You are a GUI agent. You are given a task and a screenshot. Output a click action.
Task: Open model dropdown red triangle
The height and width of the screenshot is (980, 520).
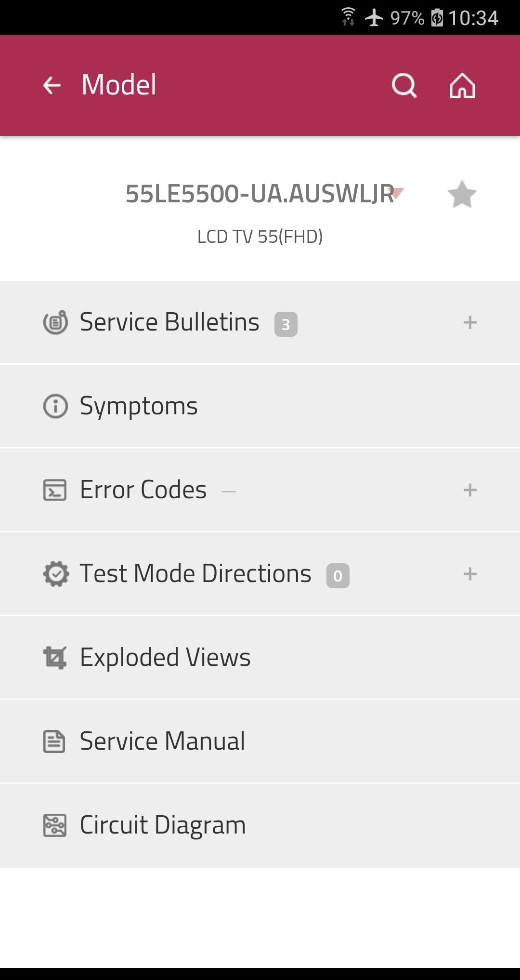click(x=398, y=193)
